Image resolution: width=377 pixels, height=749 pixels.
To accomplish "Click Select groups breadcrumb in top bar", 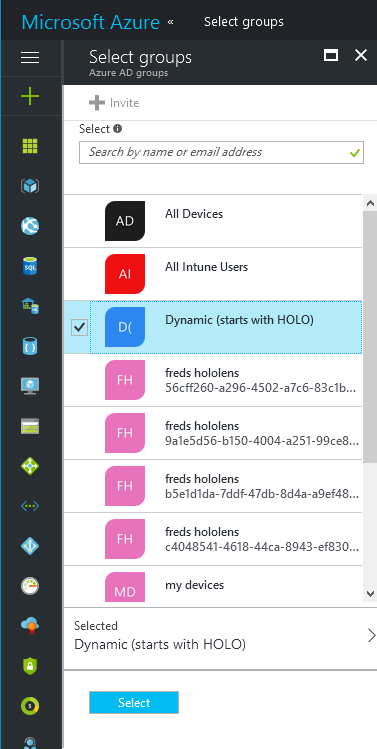I will 244,21.
